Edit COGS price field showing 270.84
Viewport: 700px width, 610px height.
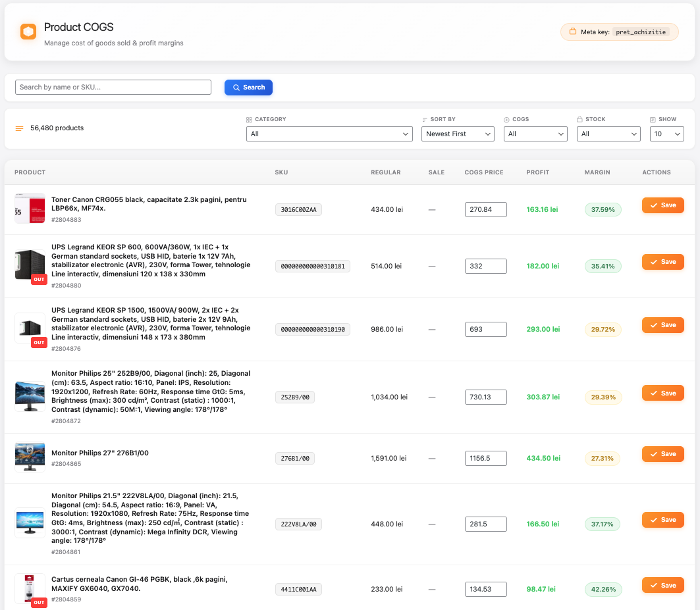point(486,209)
